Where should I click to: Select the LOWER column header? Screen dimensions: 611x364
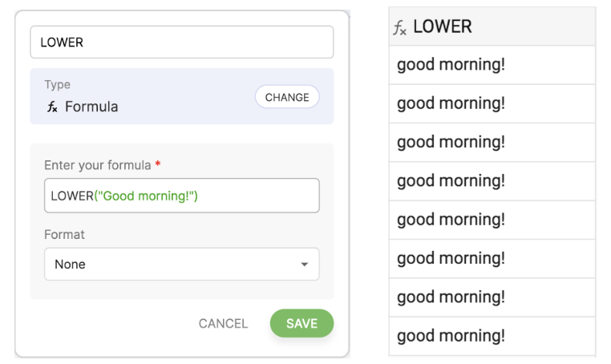click(x=492, y=26)
